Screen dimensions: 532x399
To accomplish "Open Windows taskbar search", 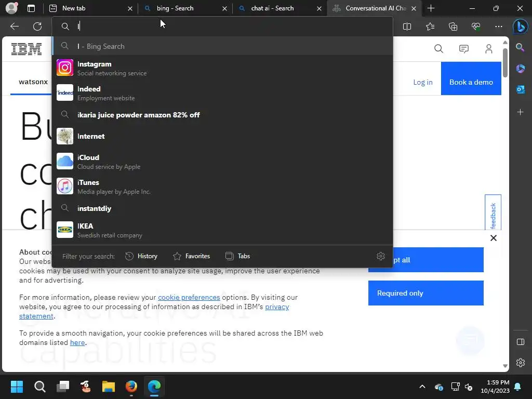I will (x=39, y=387).
